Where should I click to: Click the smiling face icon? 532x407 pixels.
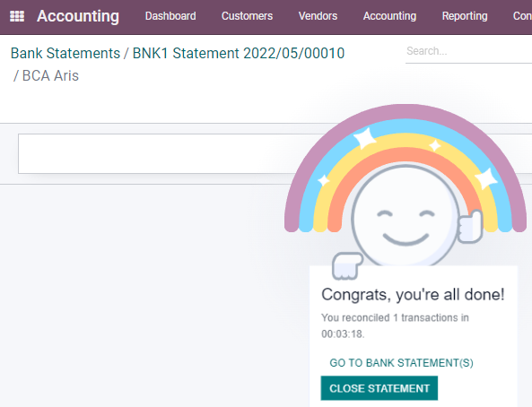coord(406,217)
